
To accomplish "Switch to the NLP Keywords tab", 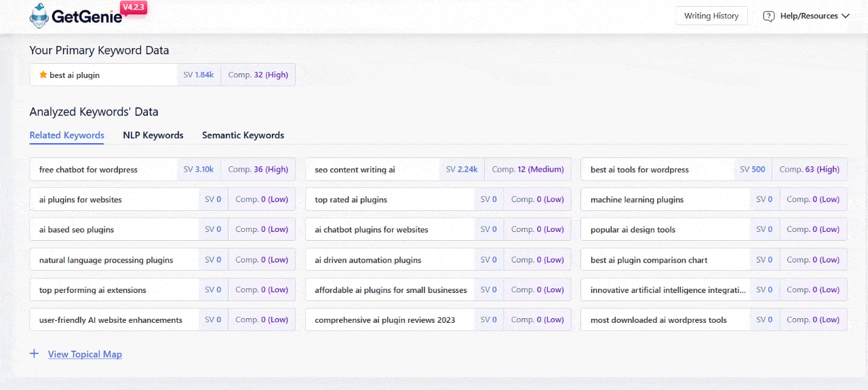I will 153,135.
